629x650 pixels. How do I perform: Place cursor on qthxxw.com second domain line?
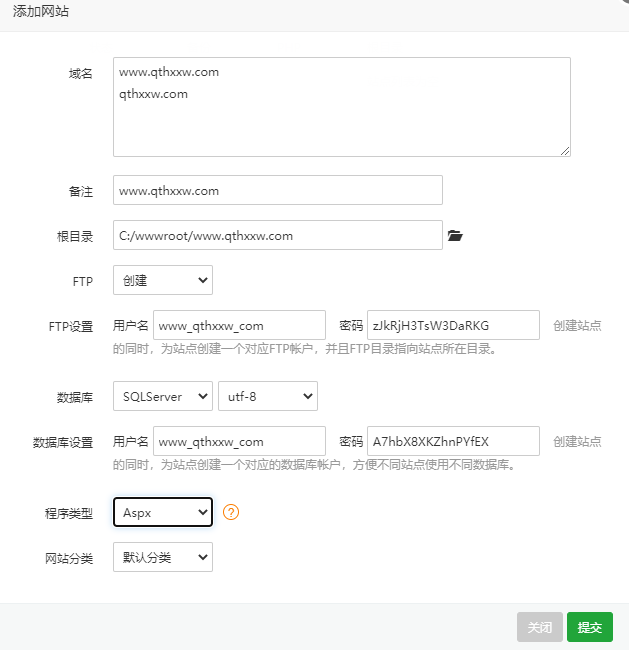153,94
